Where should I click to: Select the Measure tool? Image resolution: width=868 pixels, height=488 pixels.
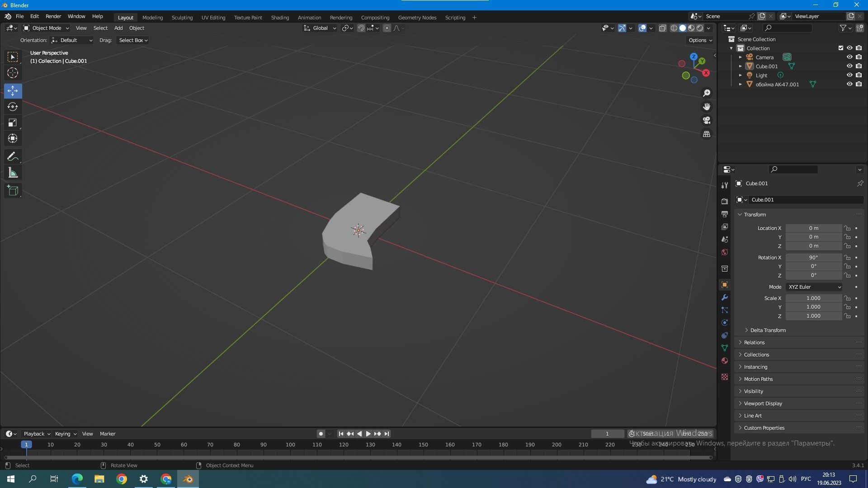click(13, 173)
